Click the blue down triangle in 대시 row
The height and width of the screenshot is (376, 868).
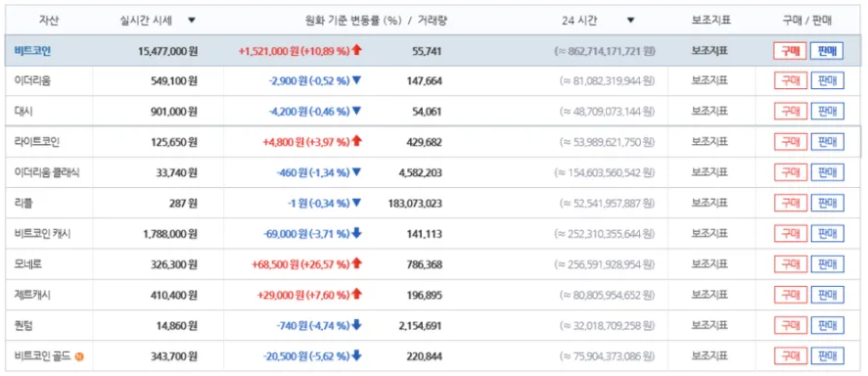[x=356, y=112]
